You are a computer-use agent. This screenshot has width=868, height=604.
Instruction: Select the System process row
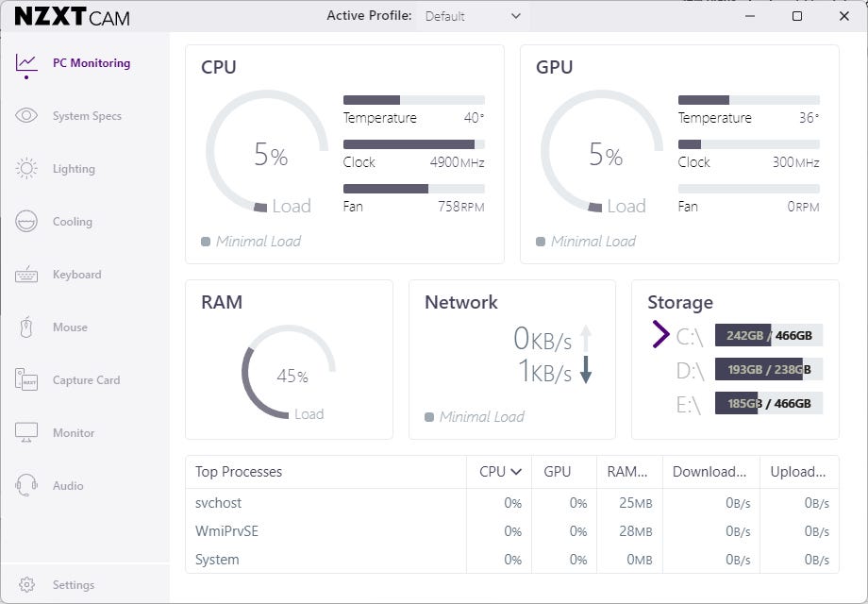coord(512,559)
